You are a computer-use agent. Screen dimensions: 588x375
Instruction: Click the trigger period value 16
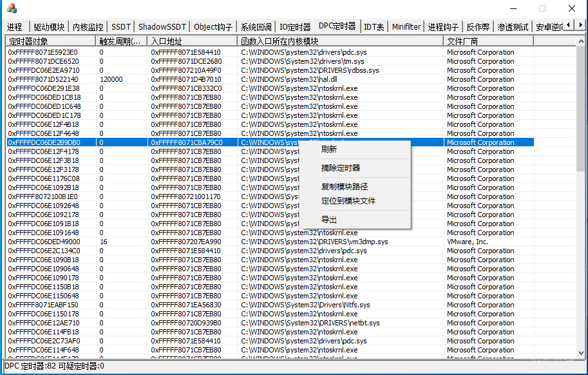(104, 242)
